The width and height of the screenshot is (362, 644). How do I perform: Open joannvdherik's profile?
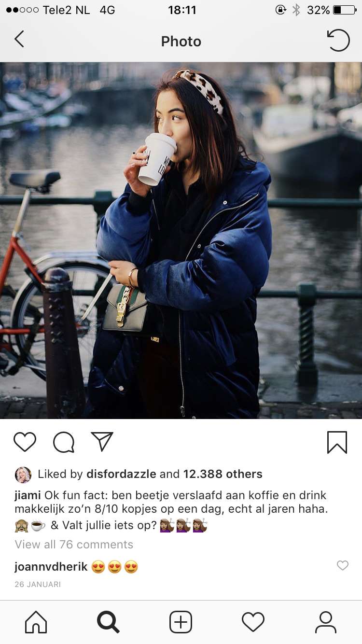tap(51, 567)
